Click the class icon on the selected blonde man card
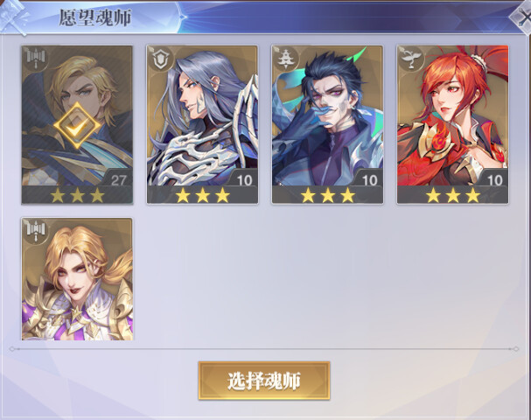The image size is (531, 420). 36,59
